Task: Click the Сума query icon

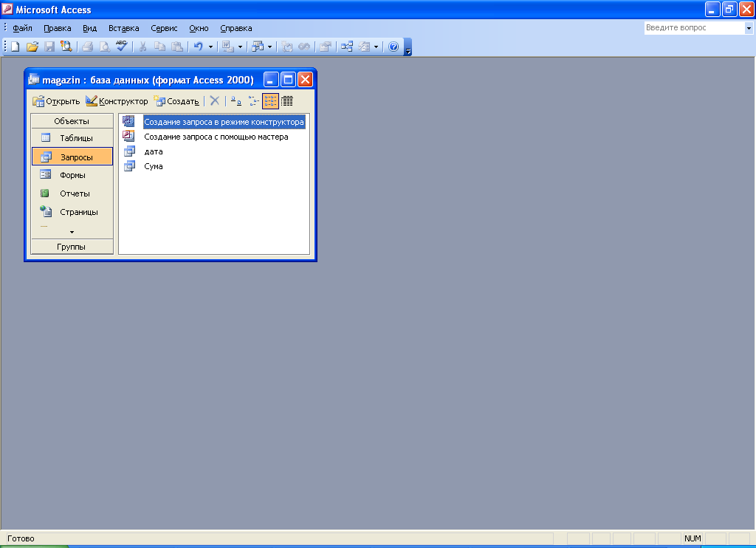Action: (129, 166)
